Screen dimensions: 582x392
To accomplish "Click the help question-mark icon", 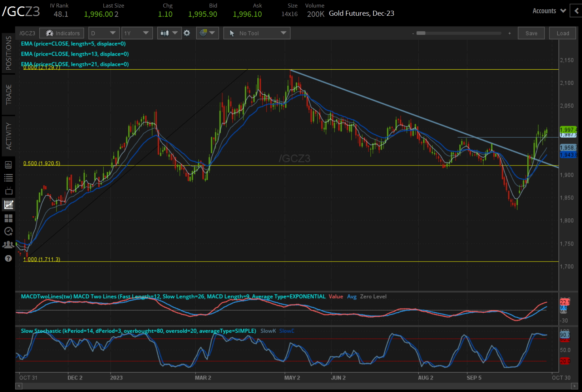I will 9,258.
